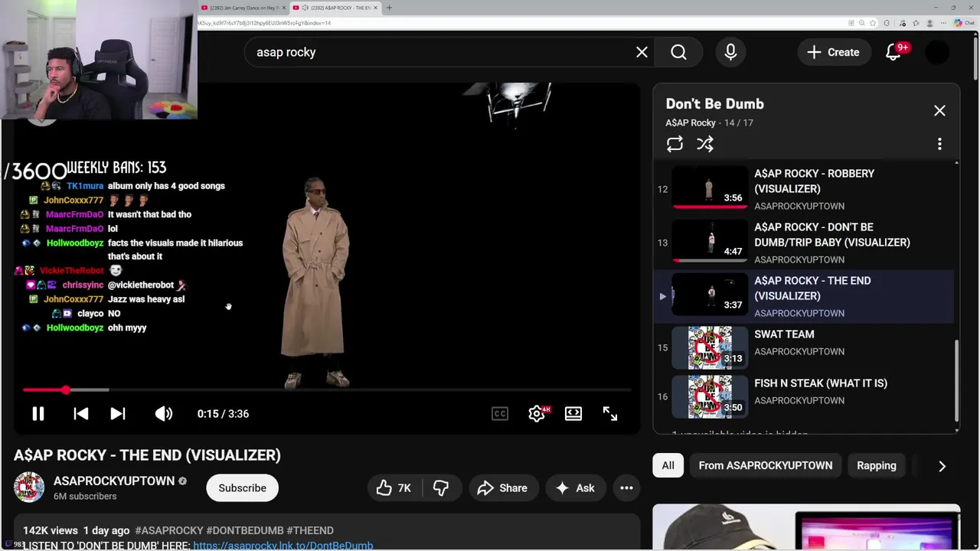Open the more actions ellipsis under the video
The image size is (980, 551).
(x=626, y=488)
